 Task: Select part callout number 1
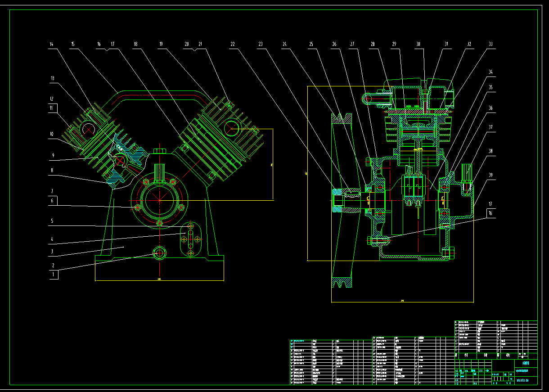[x=53, y=274]
